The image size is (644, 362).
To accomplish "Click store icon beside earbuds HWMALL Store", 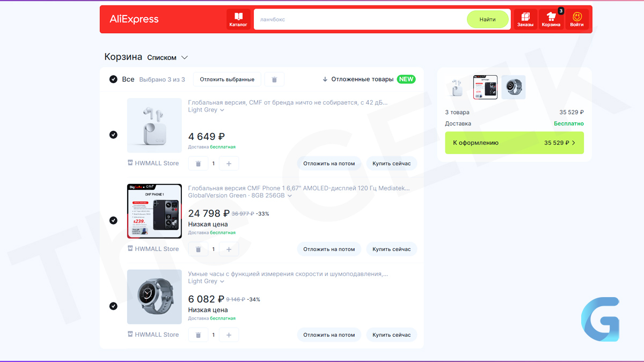I will tap(130, 163).
